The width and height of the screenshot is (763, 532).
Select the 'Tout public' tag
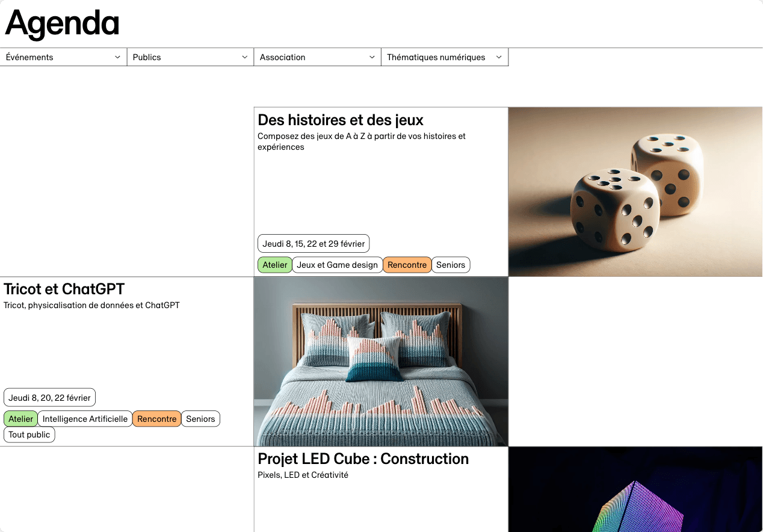click(29, 435)
